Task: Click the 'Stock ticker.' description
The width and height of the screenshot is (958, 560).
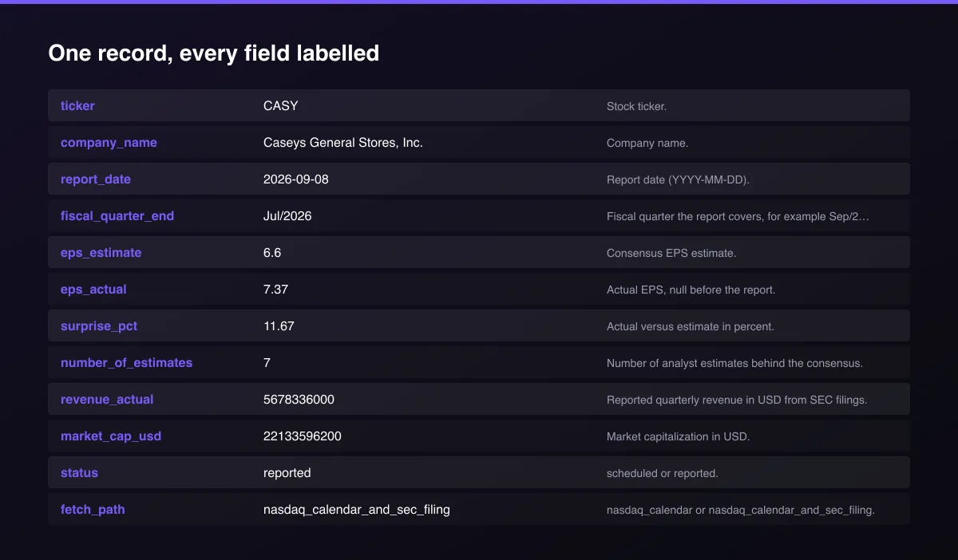Action: click(x=636, y=106)
